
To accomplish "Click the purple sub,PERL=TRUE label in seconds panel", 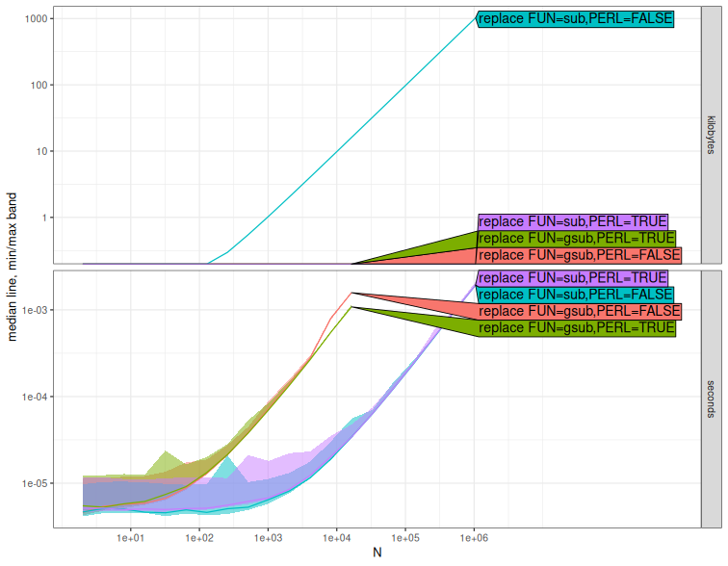I will 573,277.
